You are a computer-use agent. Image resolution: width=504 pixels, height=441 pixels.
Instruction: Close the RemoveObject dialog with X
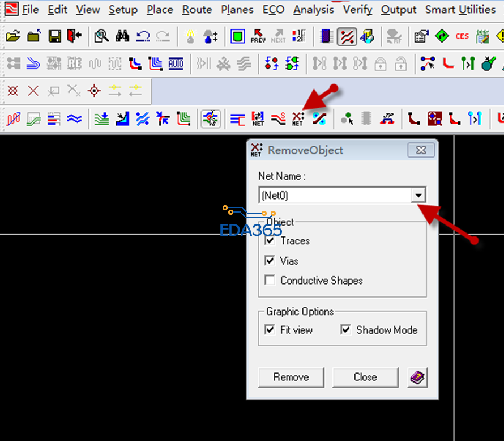click(x=421, y=150)
